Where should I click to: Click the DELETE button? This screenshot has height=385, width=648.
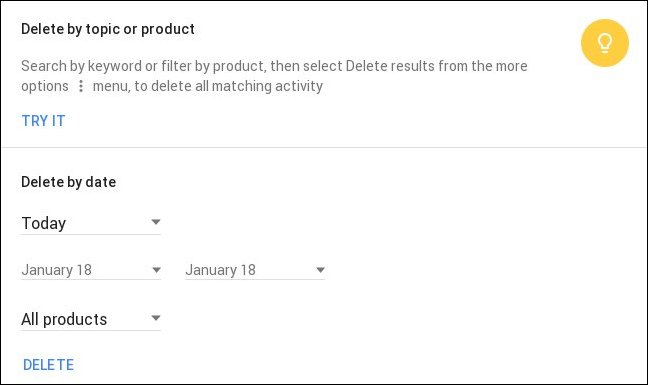48,365
